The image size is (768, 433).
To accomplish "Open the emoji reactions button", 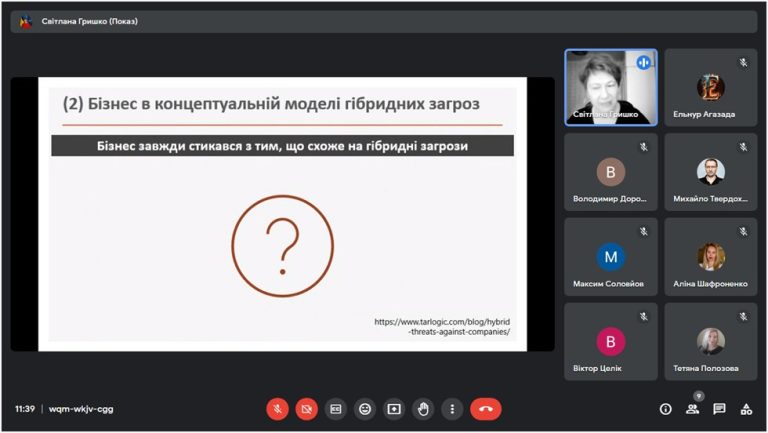I will (365, 409).
